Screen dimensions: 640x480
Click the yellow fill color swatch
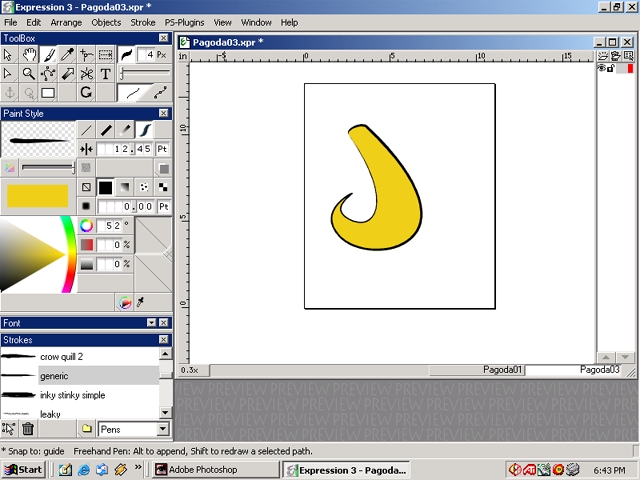38,196
